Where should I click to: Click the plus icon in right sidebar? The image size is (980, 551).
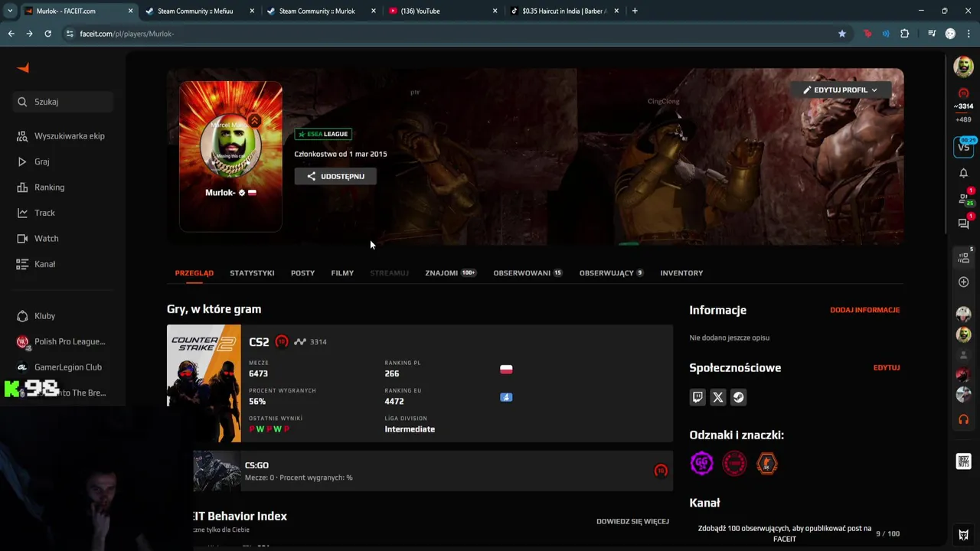[963, 282]
